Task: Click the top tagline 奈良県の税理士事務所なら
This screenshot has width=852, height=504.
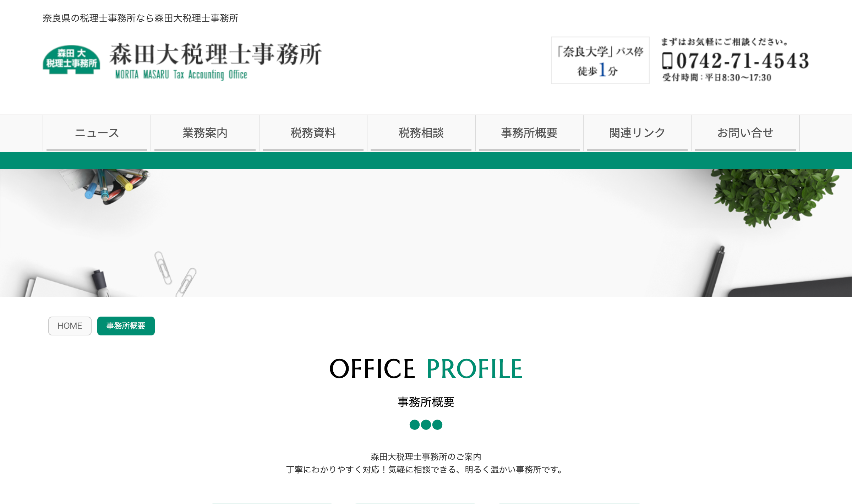Action: [140, 18]
